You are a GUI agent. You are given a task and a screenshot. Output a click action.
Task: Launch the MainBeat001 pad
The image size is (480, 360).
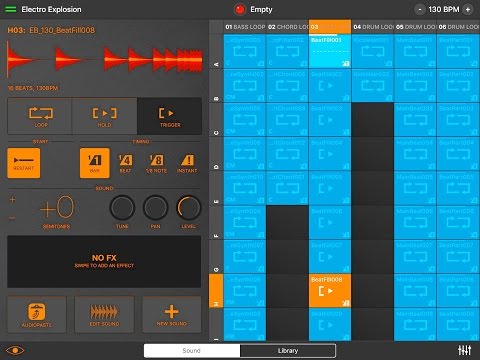(415, 51)
